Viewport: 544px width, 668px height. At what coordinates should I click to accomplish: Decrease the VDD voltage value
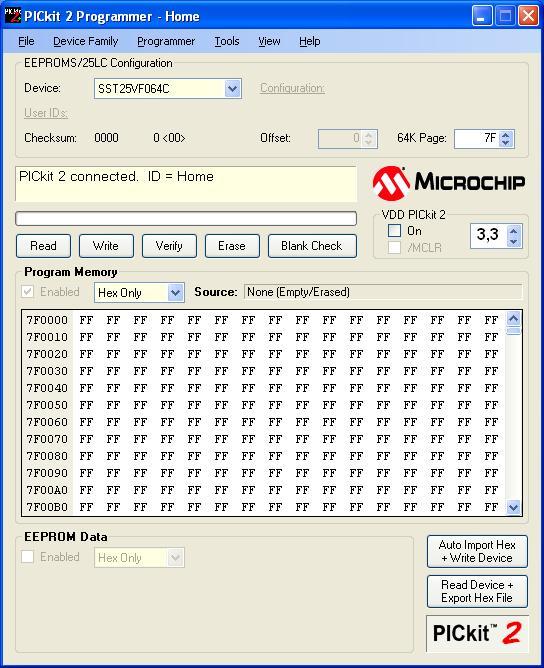[514, 242]
